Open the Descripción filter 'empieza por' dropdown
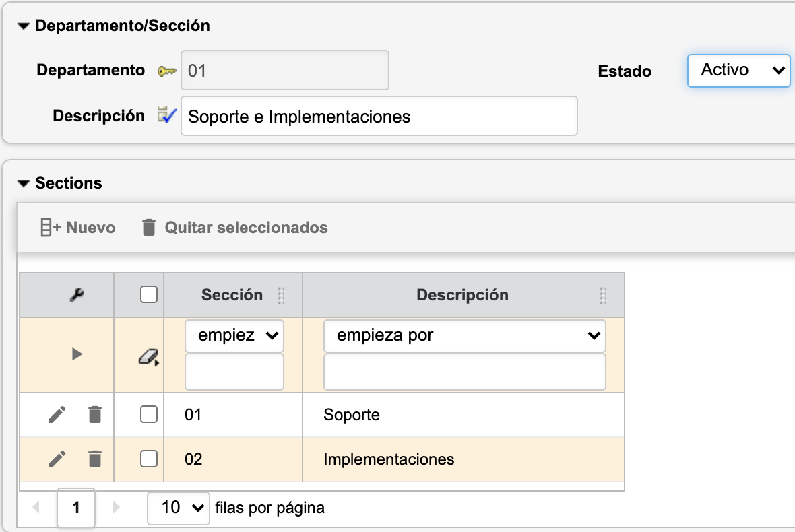Screen dimensions: 795x532 pos(464,335)
